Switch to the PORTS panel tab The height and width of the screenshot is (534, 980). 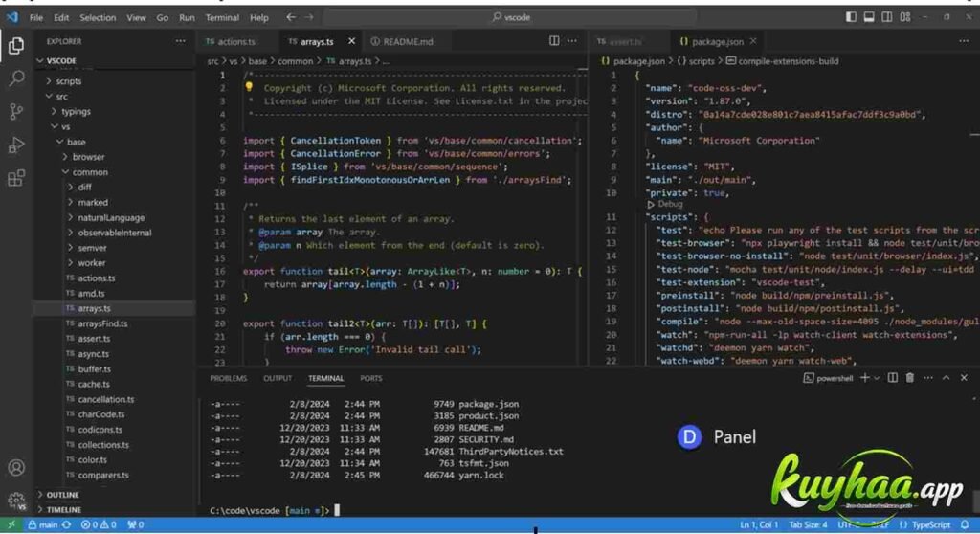[370, 378]
